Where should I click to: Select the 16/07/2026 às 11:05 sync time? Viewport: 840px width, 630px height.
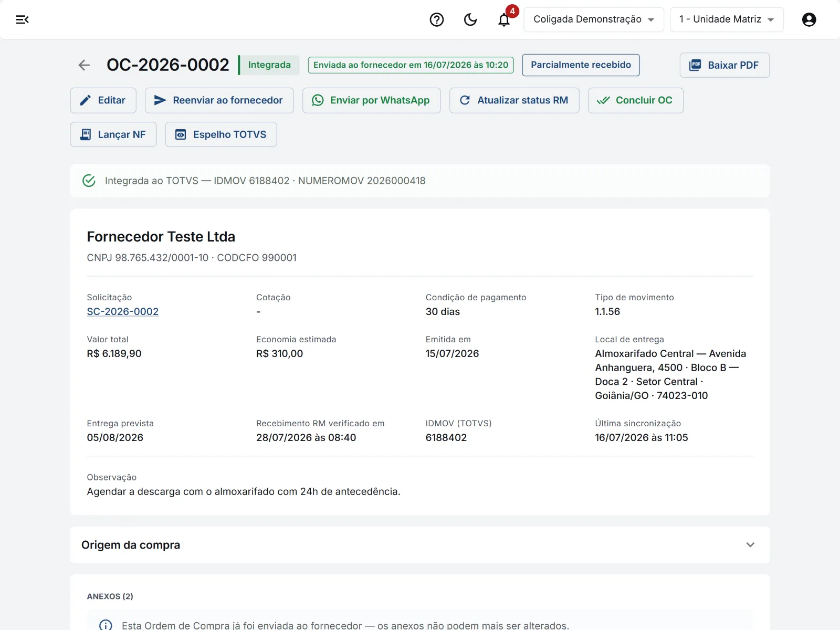[x=641, y=437]
